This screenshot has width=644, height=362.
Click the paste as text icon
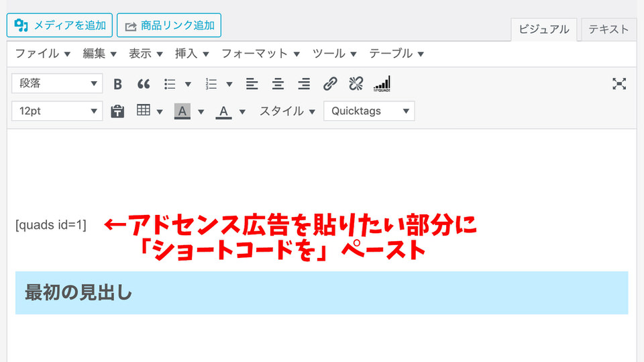coord(117,111)
